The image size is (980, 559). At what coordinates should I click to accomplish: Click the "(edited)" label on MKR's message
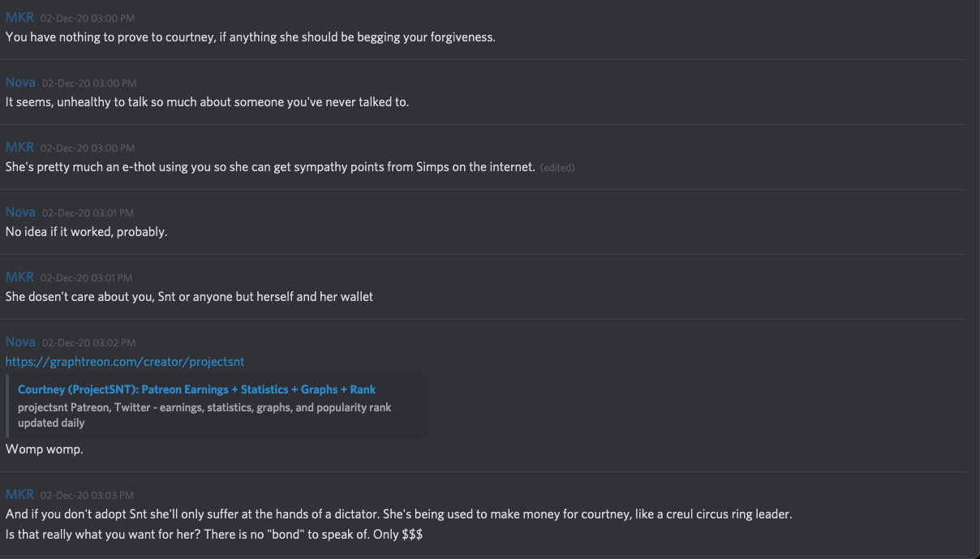point(557,168)
